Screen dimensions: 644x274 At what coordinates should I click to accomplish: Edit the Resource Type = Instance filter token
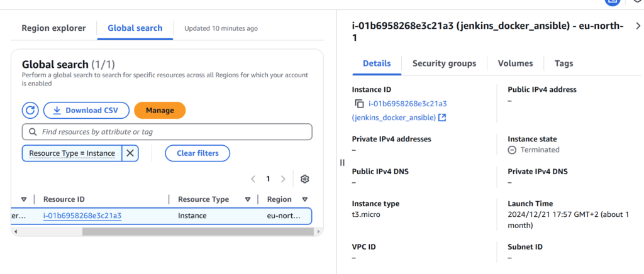point(72,153)
